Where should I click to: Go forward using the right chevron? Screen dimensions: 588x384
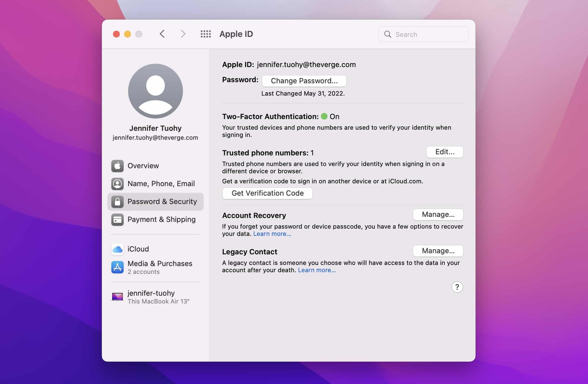[183, 34]
